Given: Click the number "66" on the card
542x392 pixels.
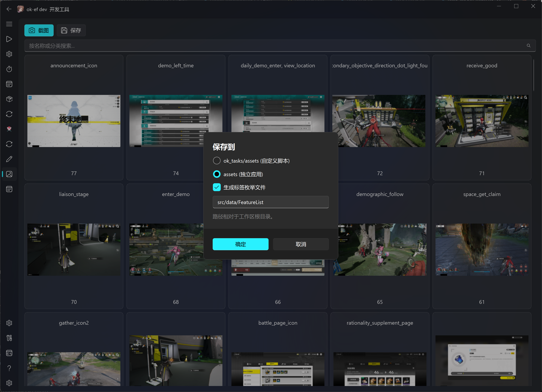Looking at the screenshot, I should [278, 302].
